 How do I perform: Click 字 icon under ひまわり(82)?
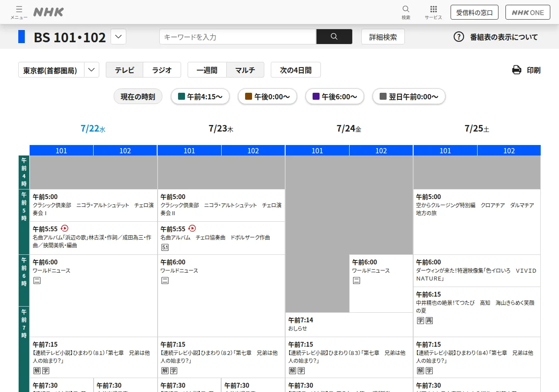(x=174, y=371)
